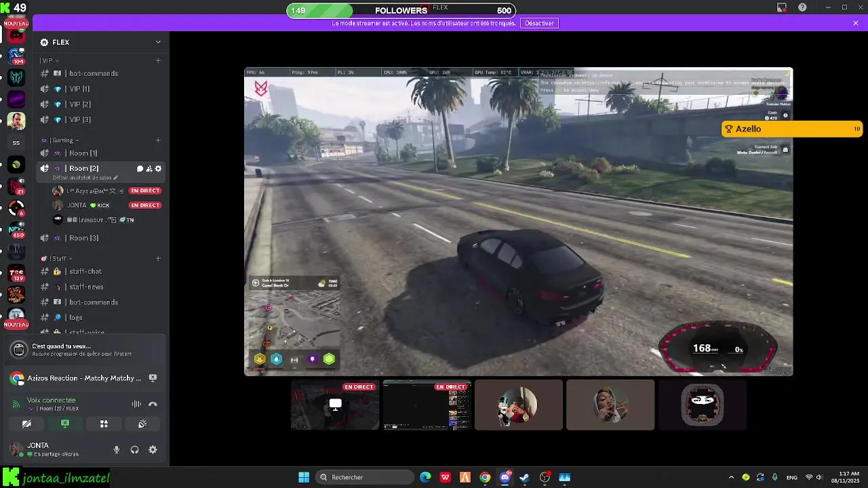Click the Désactiver streamer mode button

pos(539,23)
